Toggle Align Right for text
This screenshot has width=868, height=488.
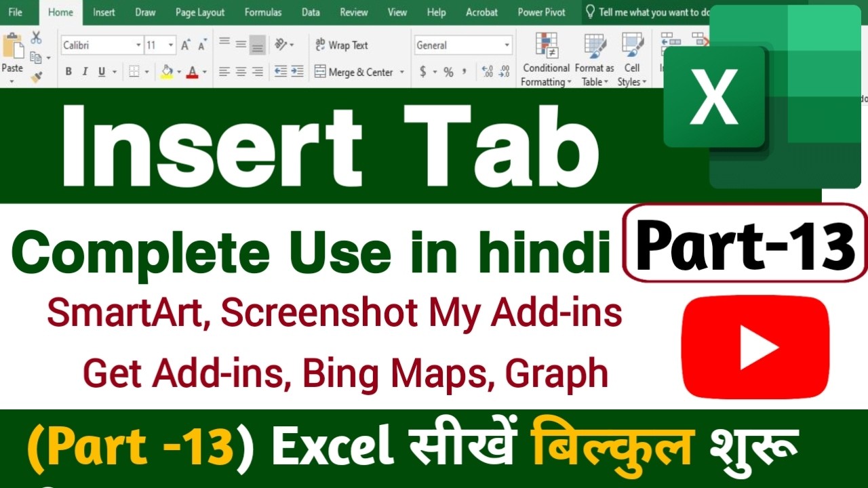257,71
